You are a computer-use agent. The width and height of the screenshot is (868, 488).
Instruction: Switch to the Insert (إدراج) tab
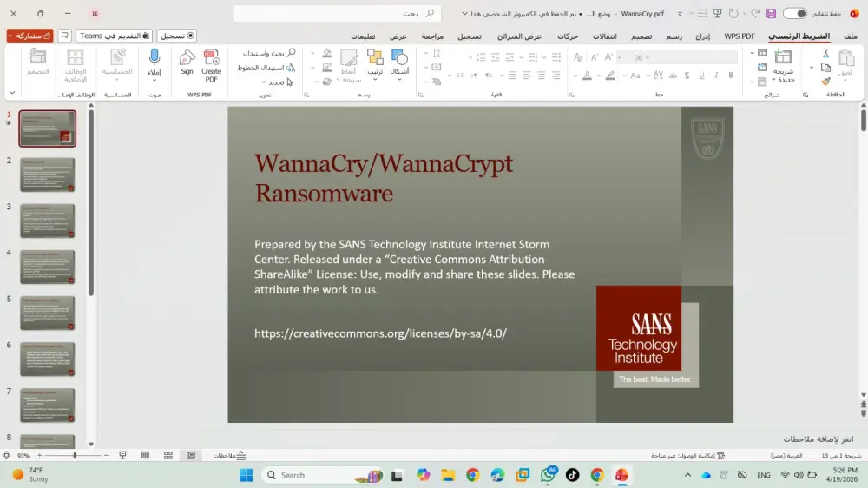pos(702,36)
